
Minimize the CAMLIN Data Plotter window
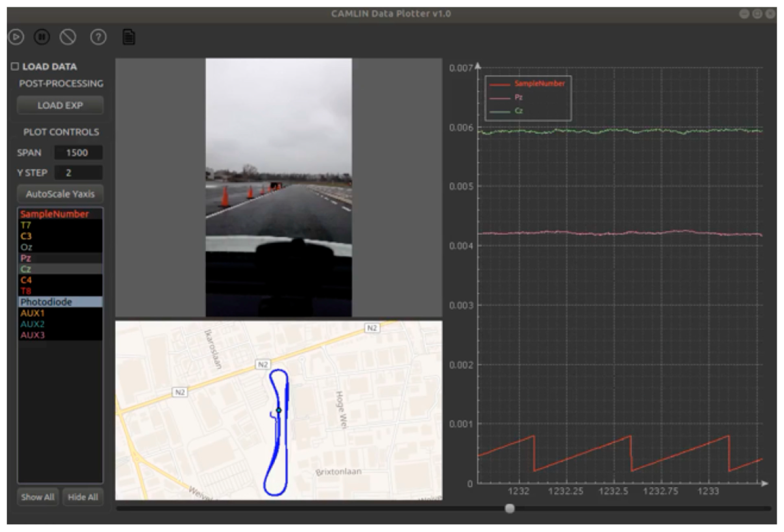[x=744, y=14]
